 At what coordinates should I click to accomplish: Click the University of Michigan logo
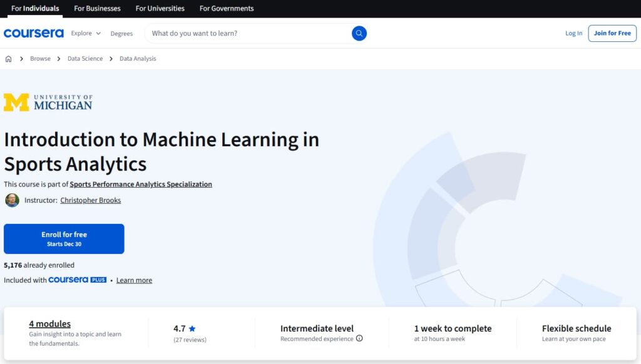pos(48,102)
